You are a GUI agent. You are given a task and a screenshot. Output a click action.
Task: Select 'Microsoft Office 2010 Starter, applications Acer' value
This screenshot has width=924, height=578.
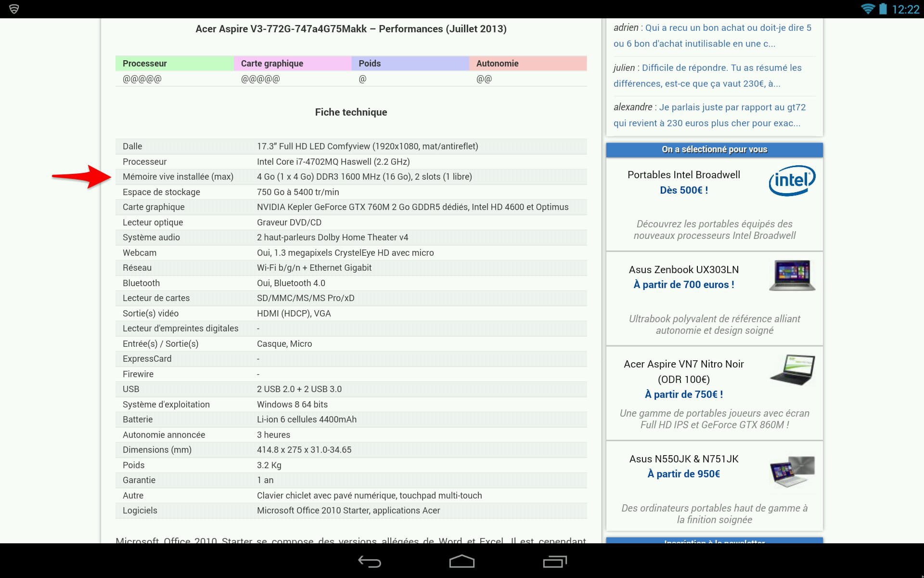click(x=348, y=511)
